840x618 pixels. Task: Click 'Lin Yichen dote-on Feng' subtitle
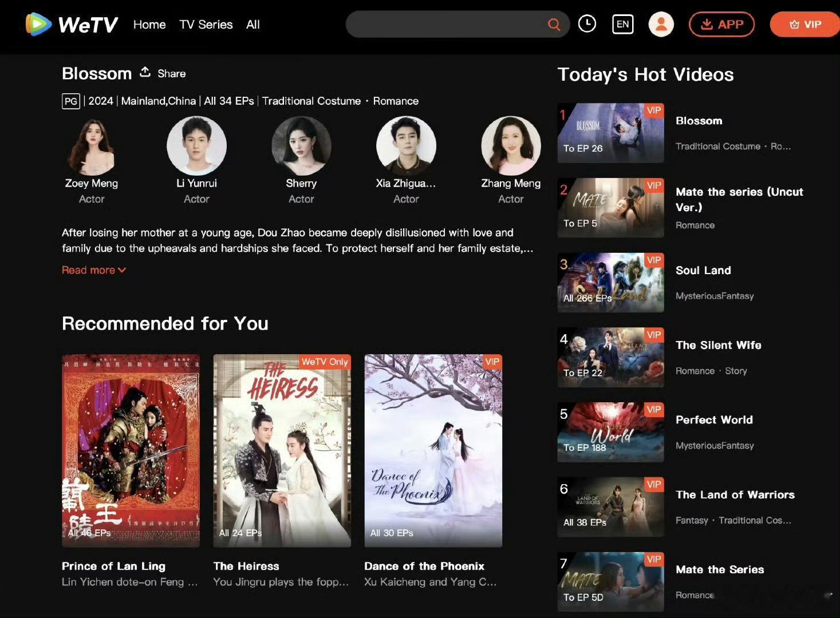coord(129,582)
